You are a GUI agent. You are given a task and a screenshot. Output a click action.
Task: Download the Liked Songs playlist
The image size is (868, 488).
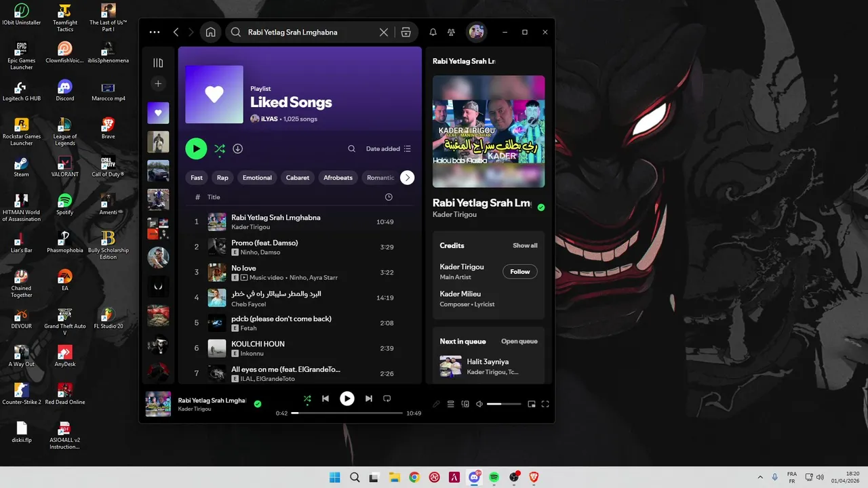point(238,148)
